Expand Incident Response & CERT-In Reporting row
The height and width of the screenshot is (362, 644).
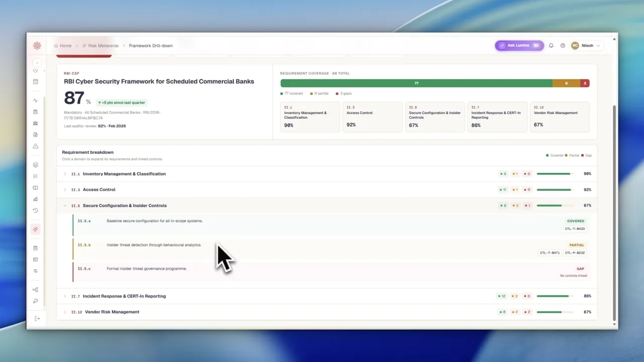(327, 296)
